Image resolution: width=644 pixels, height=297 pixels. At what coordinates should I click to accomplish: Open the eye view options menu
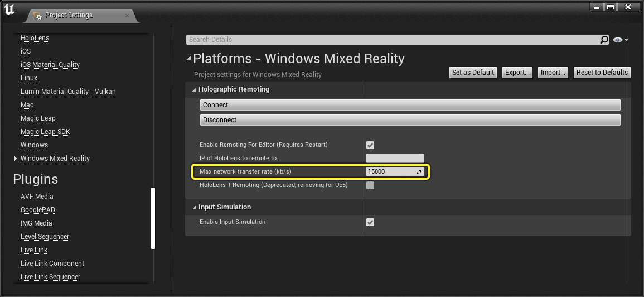(x=621, y=40)
